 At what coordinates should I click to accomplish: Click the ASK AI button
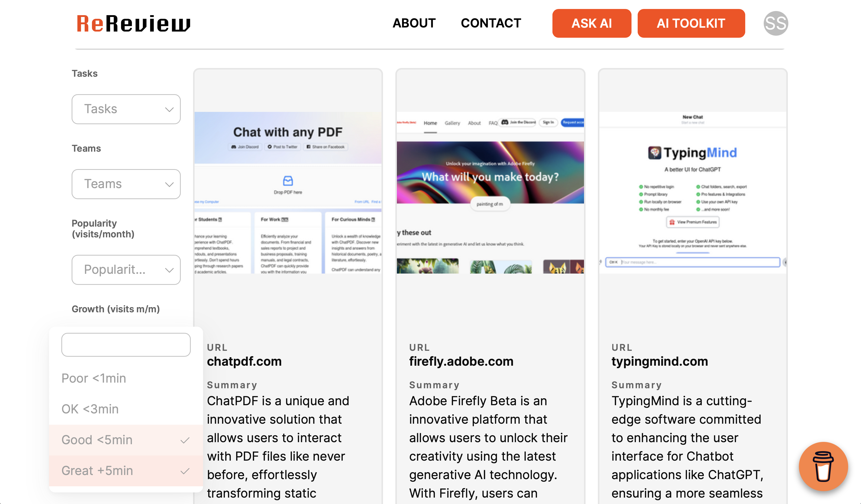pos(591,23)
